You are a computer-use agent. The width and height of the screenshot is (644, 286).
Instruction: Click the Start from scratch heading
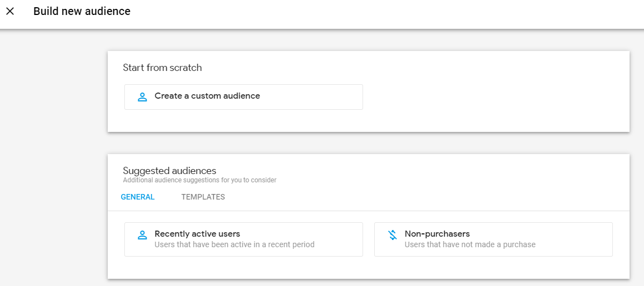(x=162, y=68)
